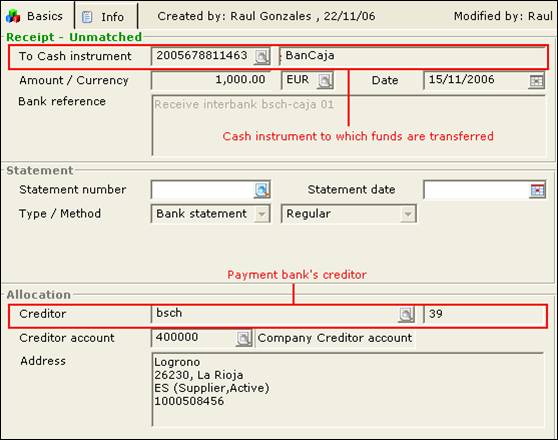The width and height of the screenshot is (558, 440).
Task: Click the Address text box with Logrono
Action: coord(348,389)
